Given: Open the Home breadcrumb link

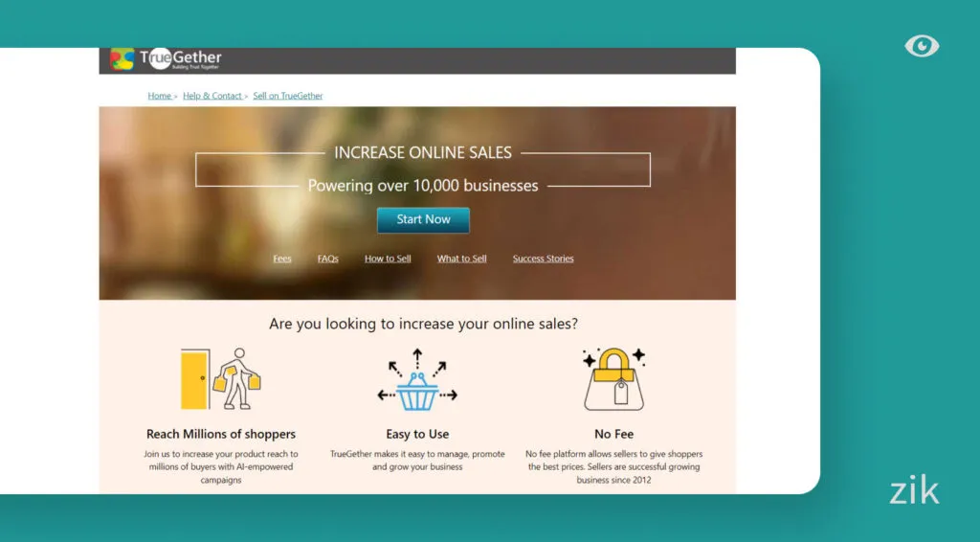Looking at the screenshot, I should [x=160, y=96].
